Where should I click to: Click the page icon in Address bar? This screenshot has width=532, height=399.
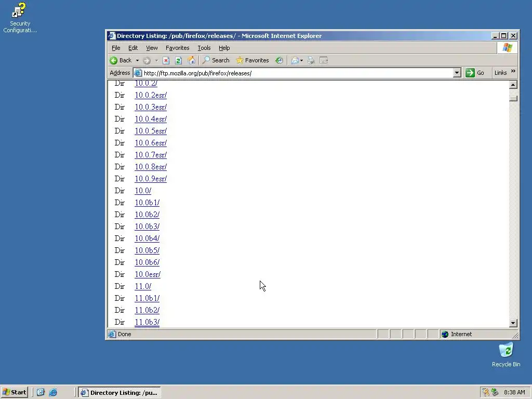pyautogui.click(x=138, y=73)
